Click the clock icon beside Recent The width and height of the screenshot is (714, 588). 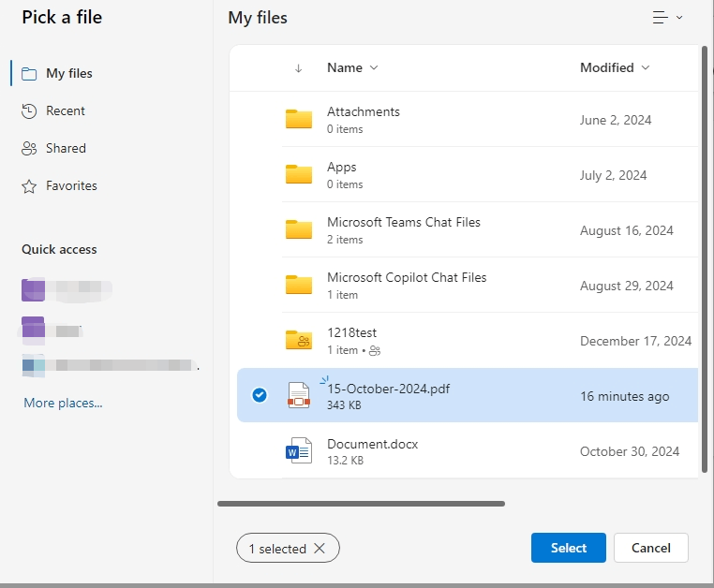[29, 110]
